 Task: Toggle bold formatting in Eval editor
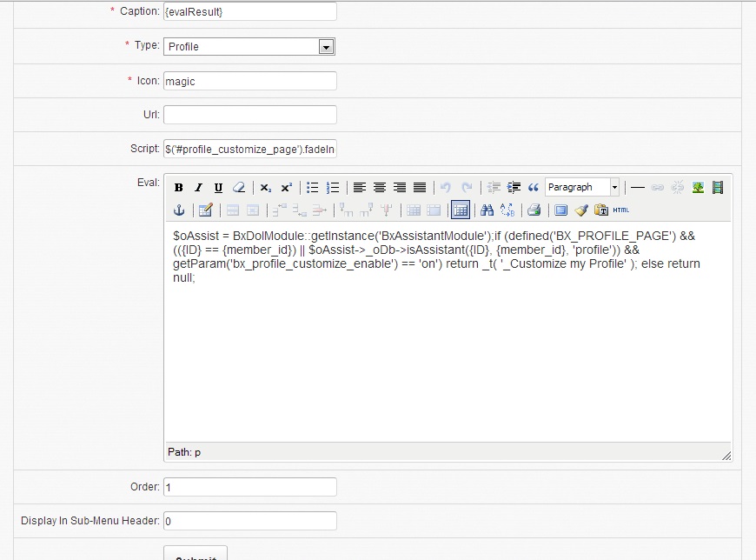179,188
